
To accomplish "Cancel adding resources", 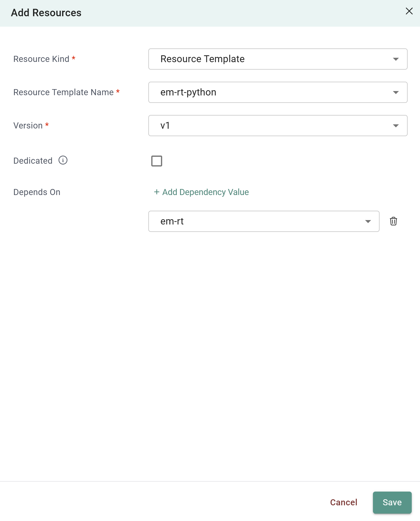I will [343, 502].
